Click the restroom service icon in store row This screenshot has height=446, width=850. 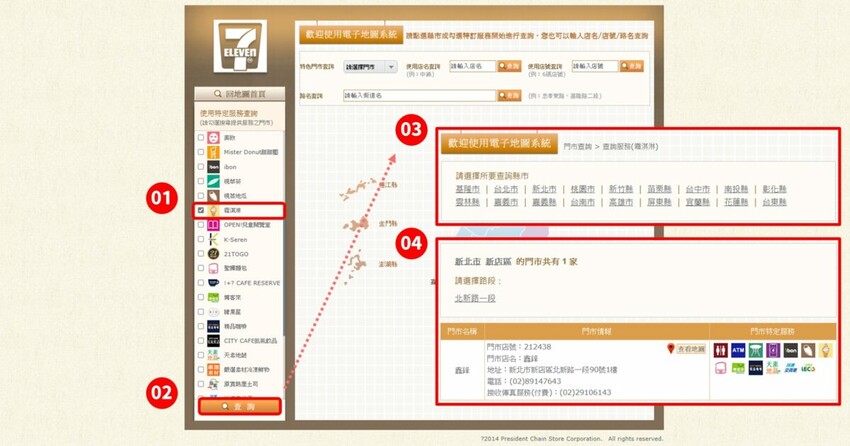pyautogui.click(x=721, y=350)
